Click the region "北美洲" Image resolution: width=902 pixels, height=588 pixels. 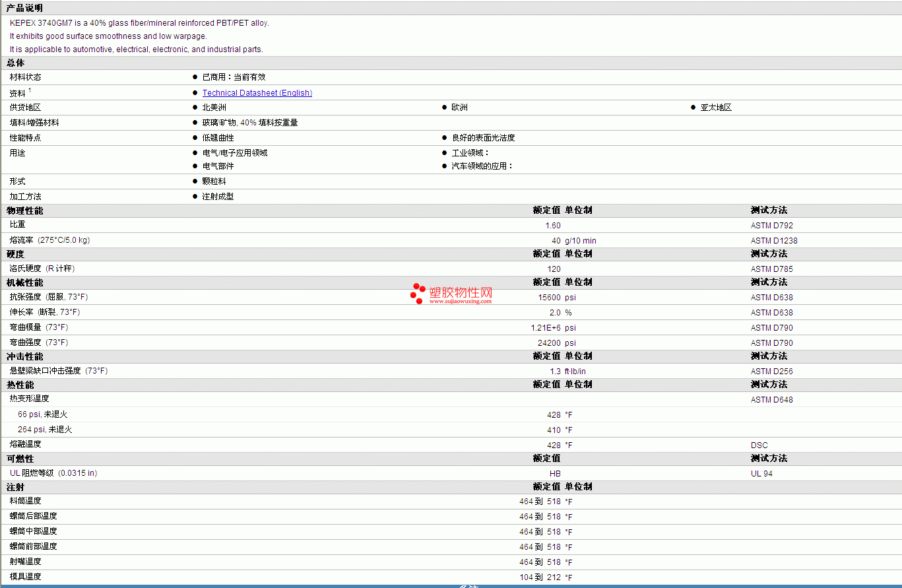214,108
